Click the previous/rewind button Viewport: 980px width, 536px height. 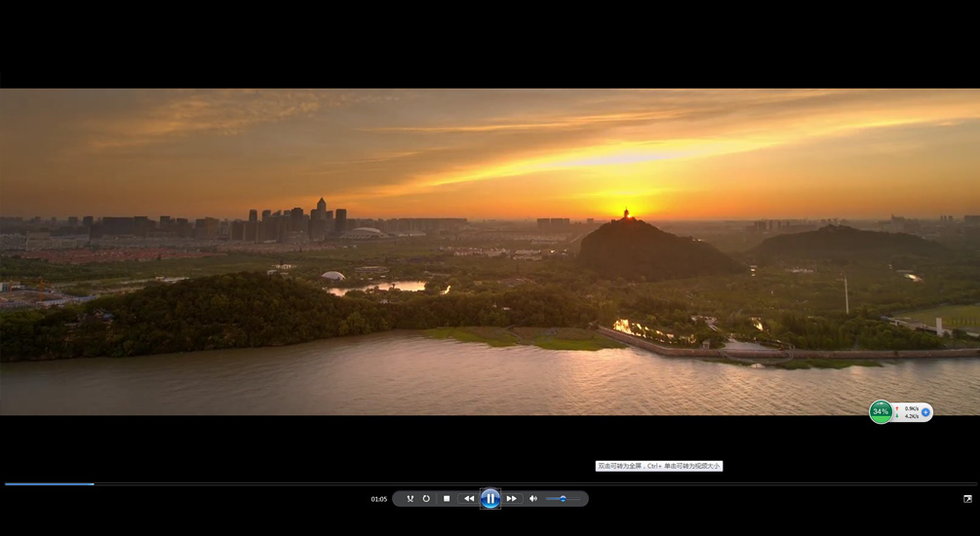[469, 499]
